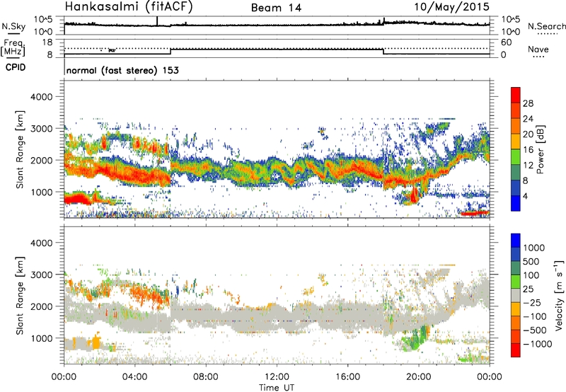Click the '60' right-axis label of frequency panel

point(506,42)
